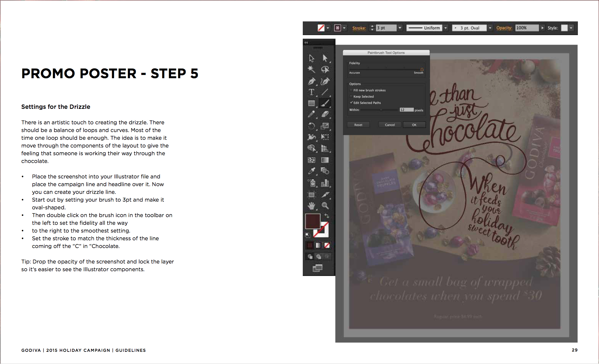This screenshot has height=364, width=599.
Task: Switch to Draw Behind mode
Action: coord(319,256)
